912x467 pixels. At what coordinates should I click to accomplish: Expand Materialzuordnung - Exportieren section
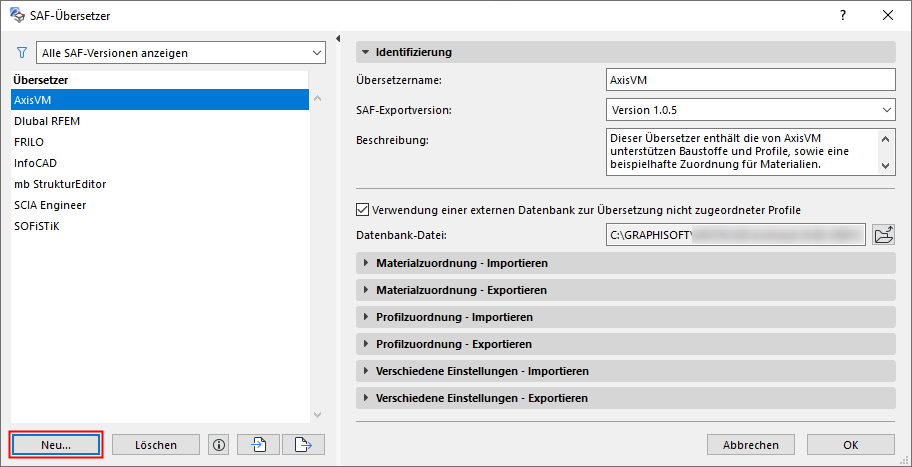point(625,290)
